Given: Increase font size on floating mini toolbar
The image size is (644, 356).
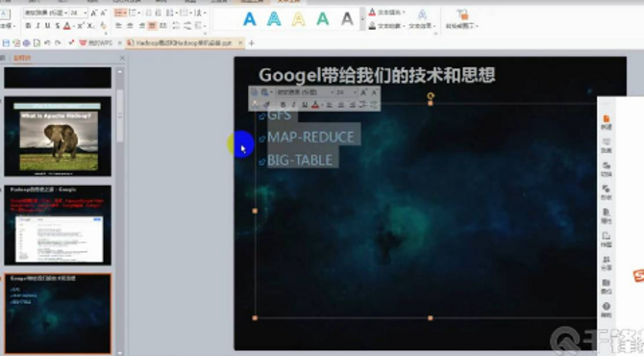Looking at the screenshot, I should 363,92.
